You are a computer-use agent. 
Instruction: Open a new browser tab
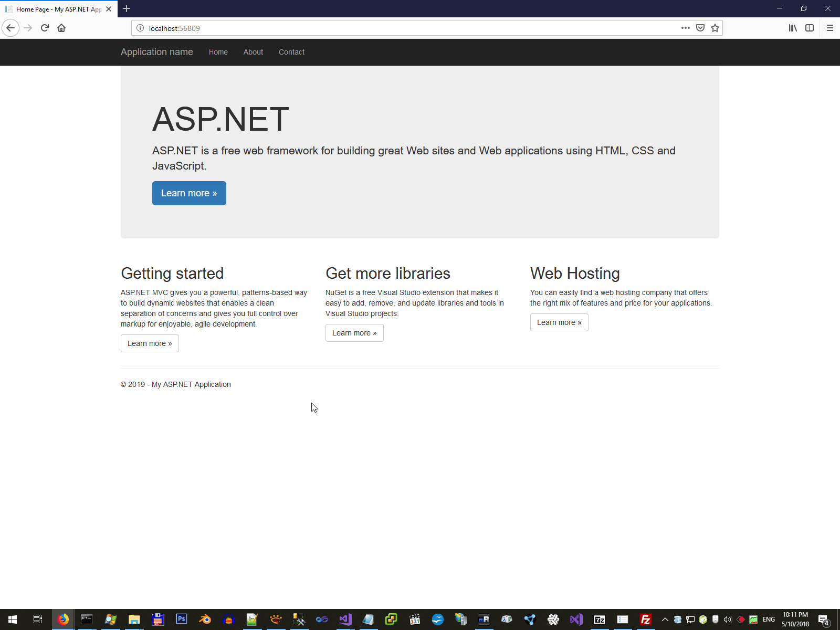point(127,8)
